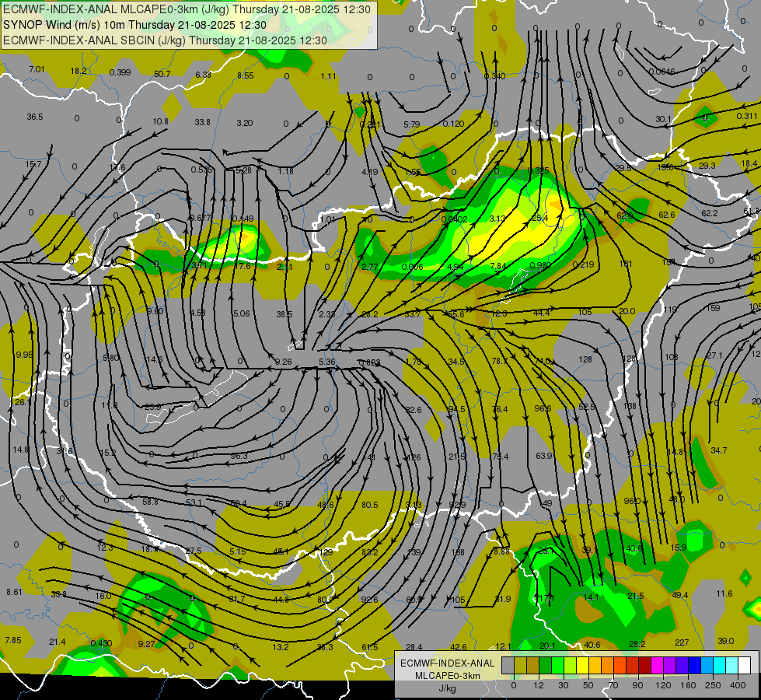The height and width of the screenshot is (700, 761).
Task: Click the magenta legend swatch
Action: pyautogui.click(x=658, y=665)
